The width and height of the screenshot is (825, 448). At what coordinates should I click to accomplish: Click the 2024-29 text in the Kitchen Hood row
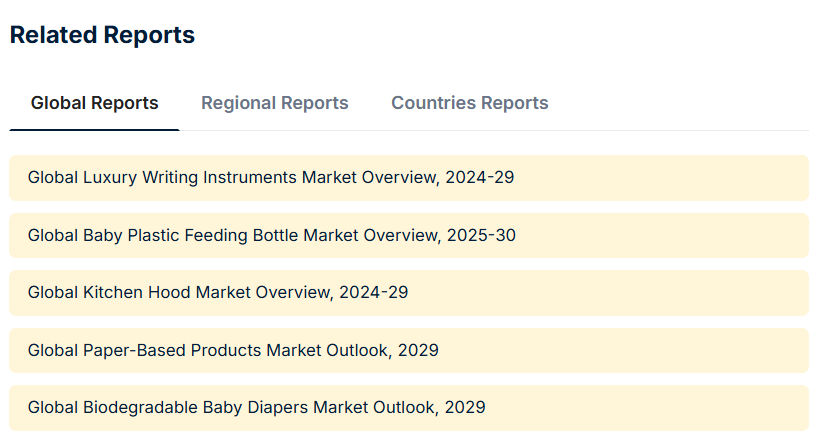[x=373, y=292]
